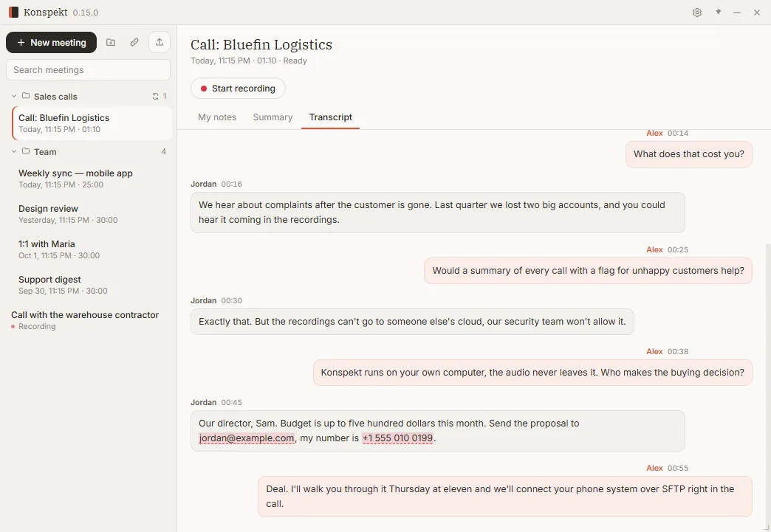Click the export upload icon button
The height and width of the screenshot is (532, 771).
tap(160, 42)
